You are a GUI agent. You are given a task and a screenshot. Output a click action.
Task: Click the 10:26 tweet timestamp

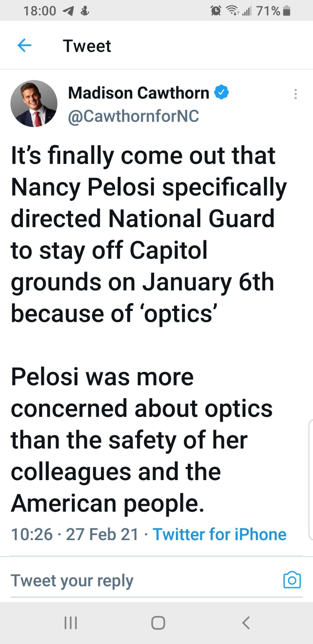[x=32, y=535]
